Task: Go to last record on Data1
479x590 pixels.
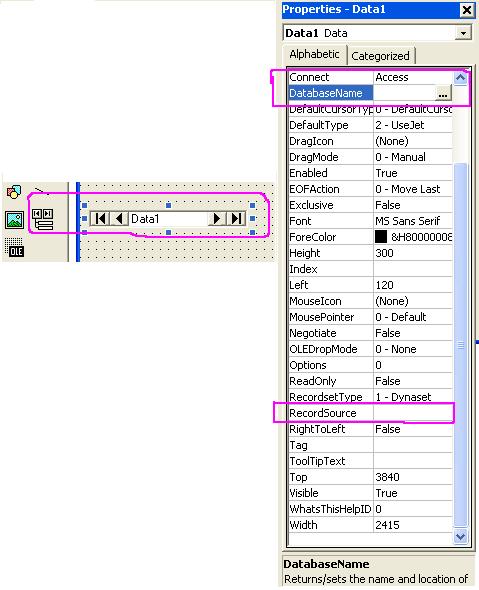Action: tap(236, 219)
